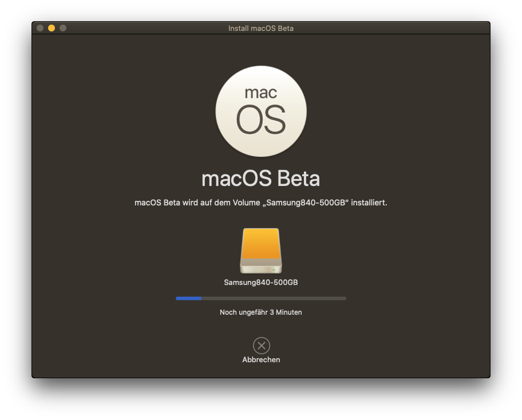Click the Abbrechen cancel X icon
This screenshot has width=522, height=420.
pos(262,346)
